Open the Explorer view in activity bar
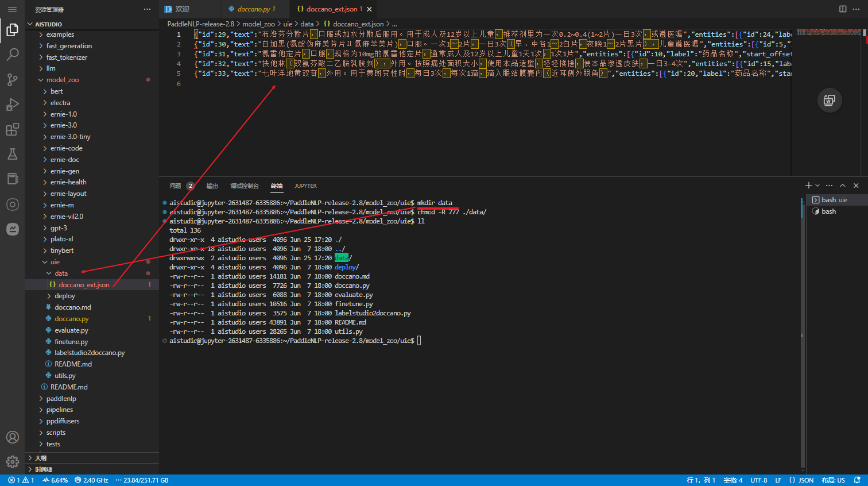The image size is (868, 486). coord(12,30)
